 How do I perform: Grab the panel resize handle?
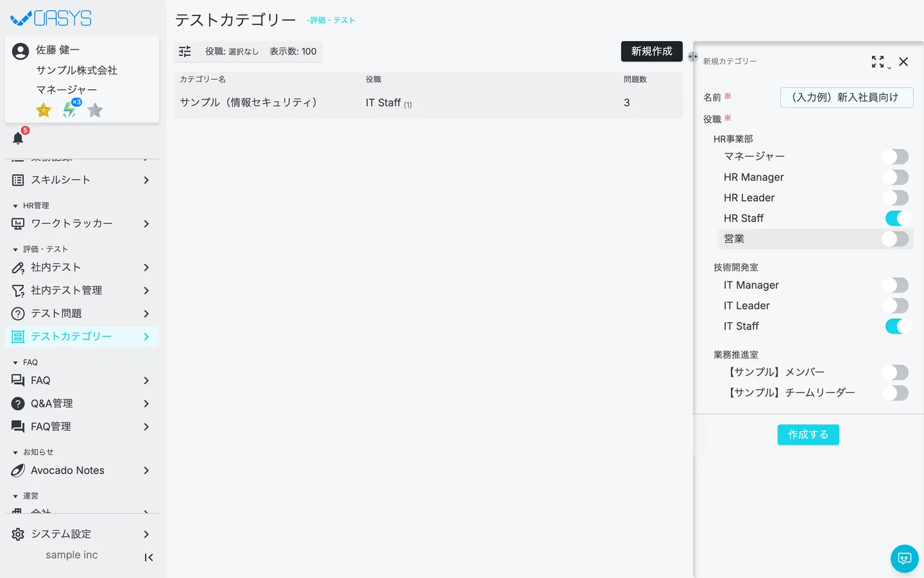(693, 57)
